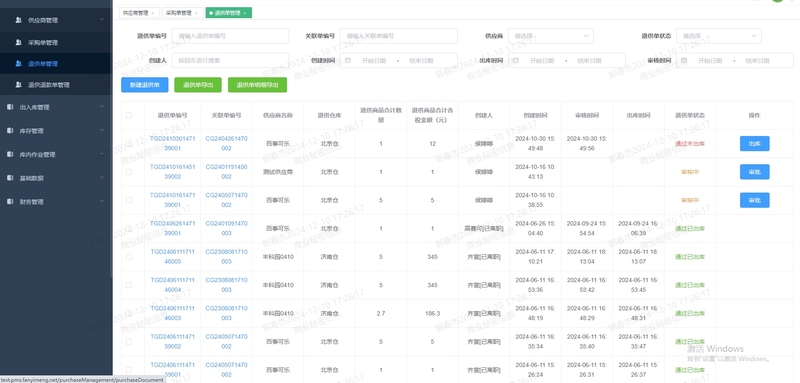Open related order link CG2404261470002
This screenshot has width=800, height=383.
click(x=227, y=143)
